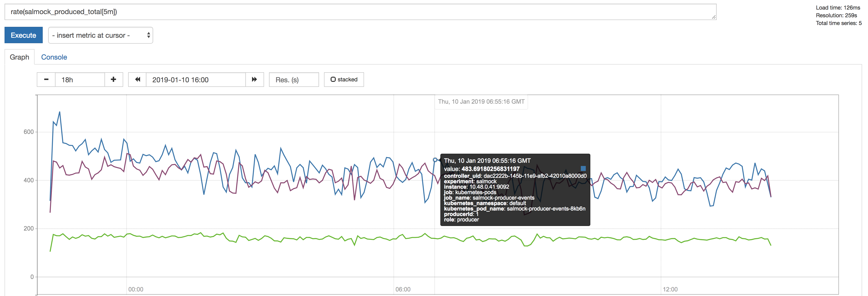This screenshot has width=868, height=296.
Task: Click the 'kubernetes_pod_name' line in tooltip
Action: (514, 209)
